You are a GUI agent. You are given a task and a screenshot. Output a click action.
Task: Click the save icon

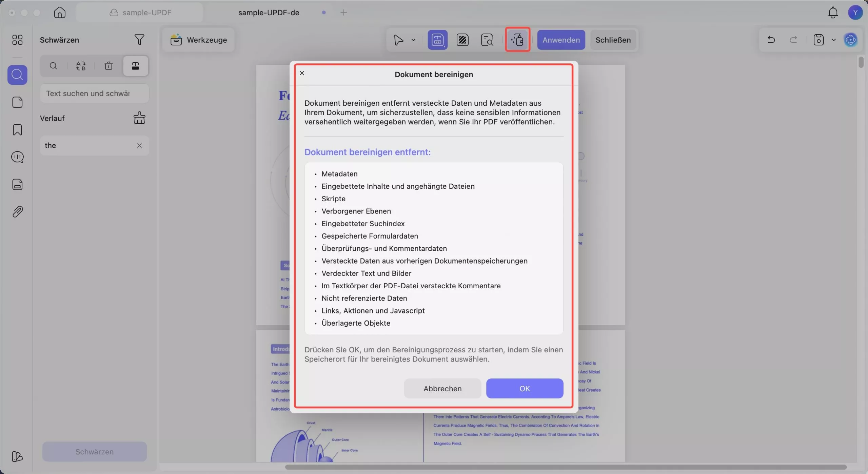tap(818, 40)
